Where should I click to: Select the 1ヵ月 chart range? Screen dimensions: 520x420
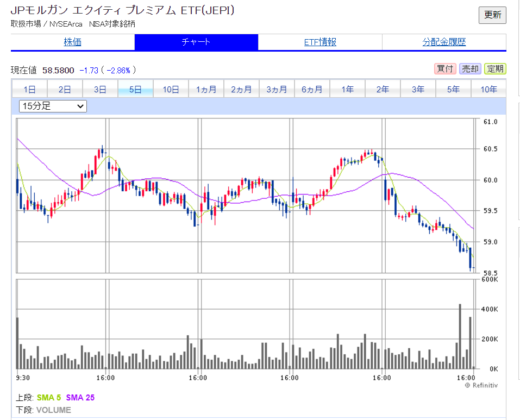206,89
